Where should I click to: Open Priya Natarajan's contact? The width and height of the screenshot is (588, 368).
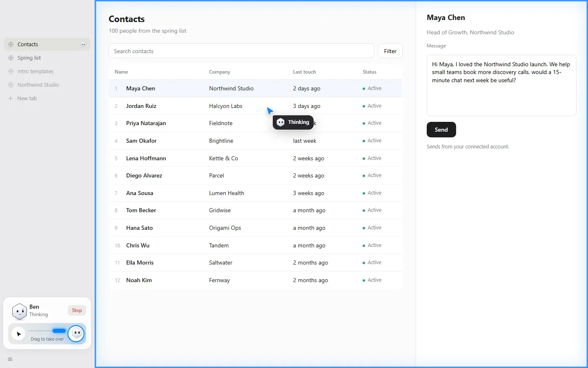(146, 123)
